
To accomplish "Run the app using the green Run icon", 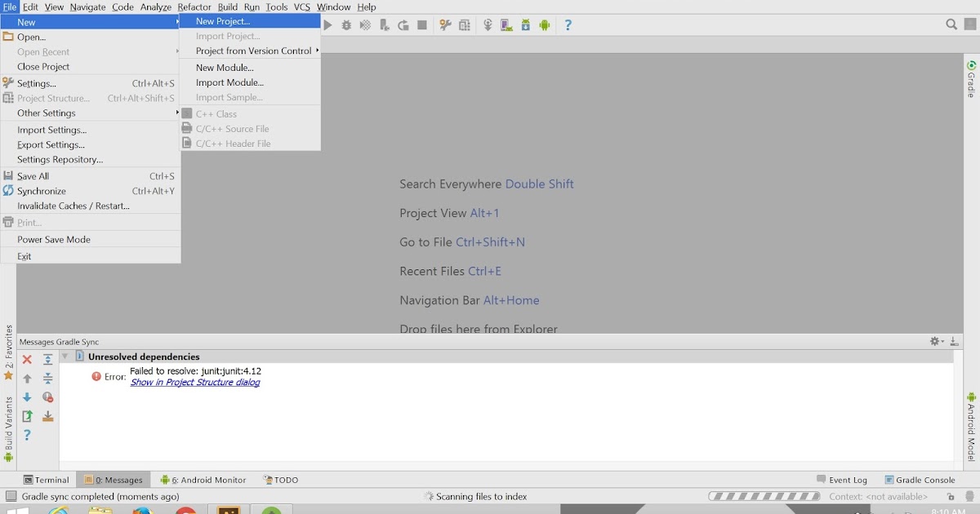I will [327, 25].
